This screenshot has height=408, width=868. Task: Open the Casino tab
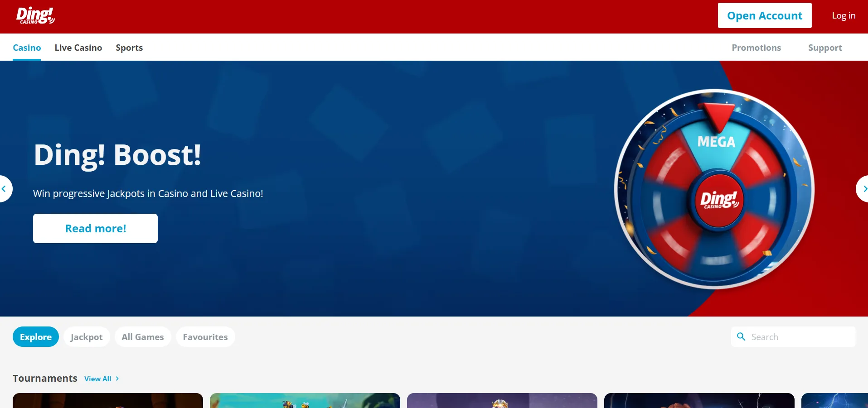point(27,48)
